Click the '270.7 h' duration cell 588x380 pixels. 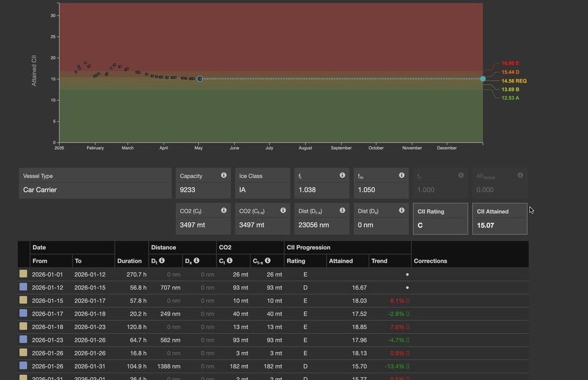(x=137, y=274)
